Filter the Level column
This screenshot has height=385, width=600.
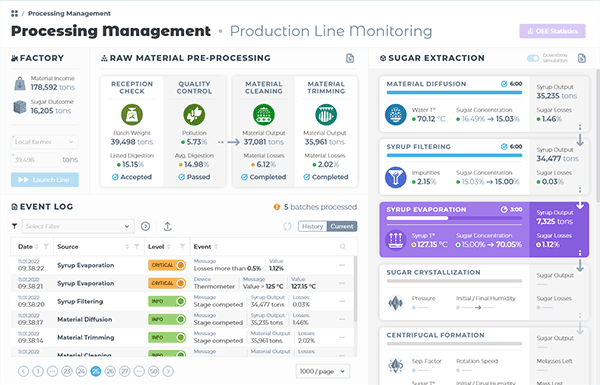tap(183, 247)
